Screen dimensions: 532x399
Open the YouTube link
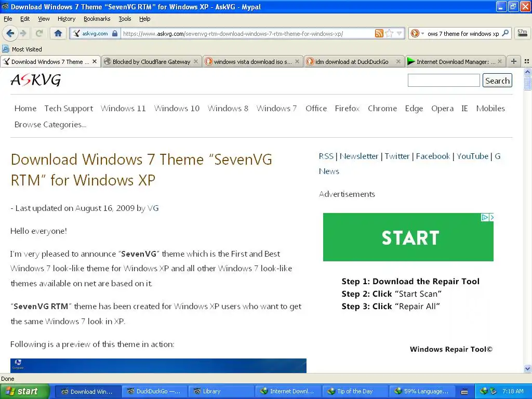[x=472, y=156]
